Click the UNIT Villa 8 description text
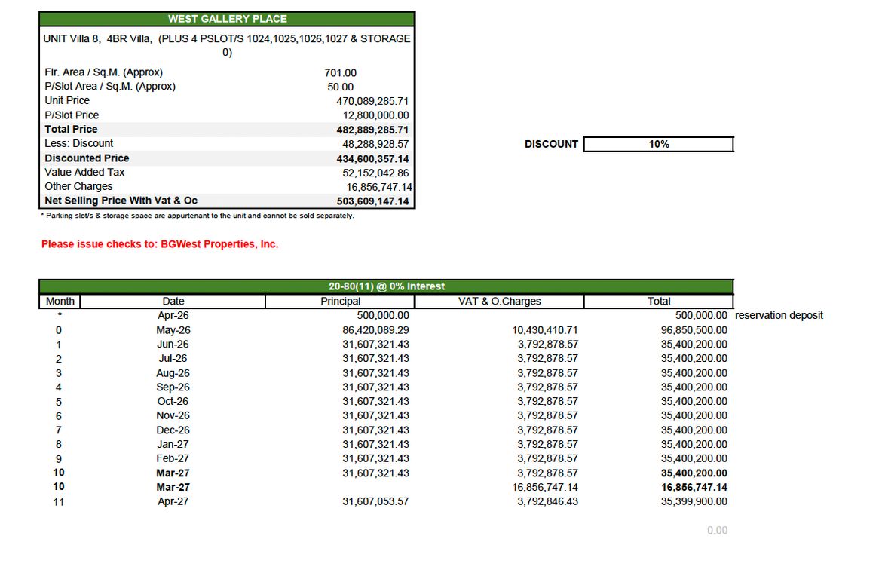Image resolution: width=882 pixels, height=588 pixels. click(227, 45)
